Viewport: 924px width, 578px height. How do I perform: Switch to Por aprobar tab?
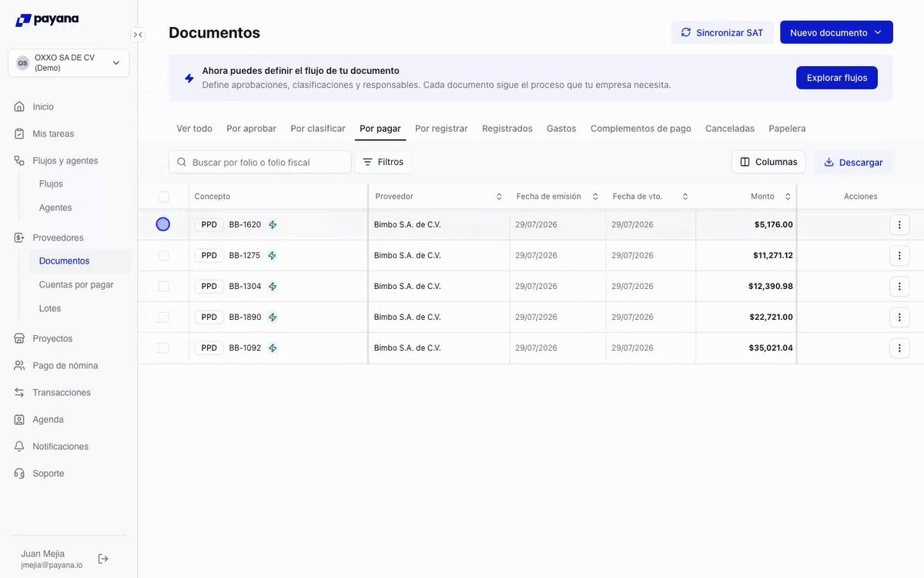tap(251, 129)
